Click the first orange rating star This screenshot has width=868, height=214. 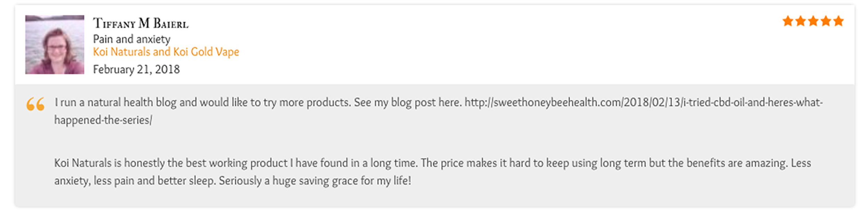pyautogui.click(x=788, y=21)
